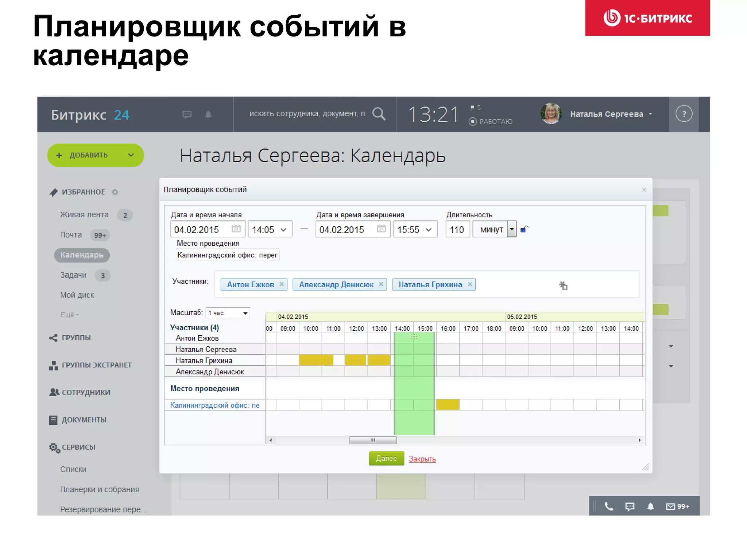Click the Наталья Сергеева avatar photo
The height and width of the screenshot is (560, 747).
pos(551,113)
